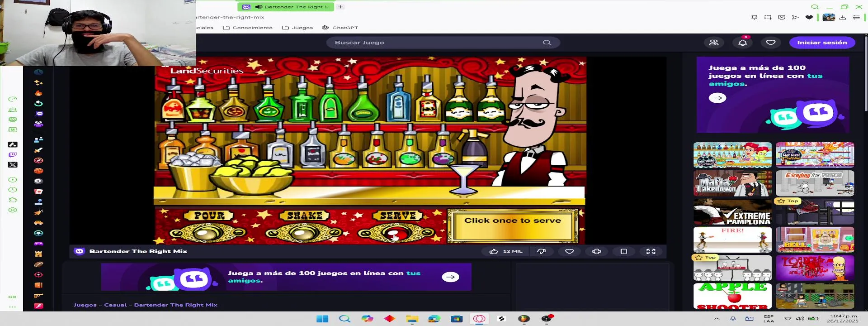Click the Opera search tabs magnifier icon
Image resolution: width=868 pixels, height=326 pixels.
815,7
